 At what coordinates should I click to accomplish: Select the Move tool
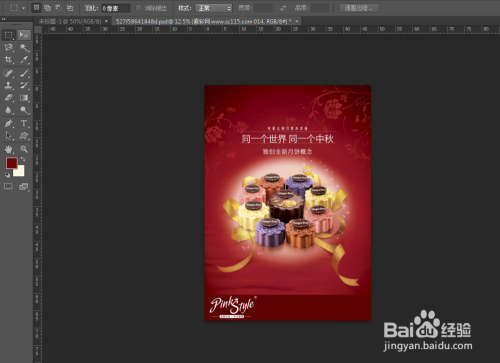[x=24, y=35]
